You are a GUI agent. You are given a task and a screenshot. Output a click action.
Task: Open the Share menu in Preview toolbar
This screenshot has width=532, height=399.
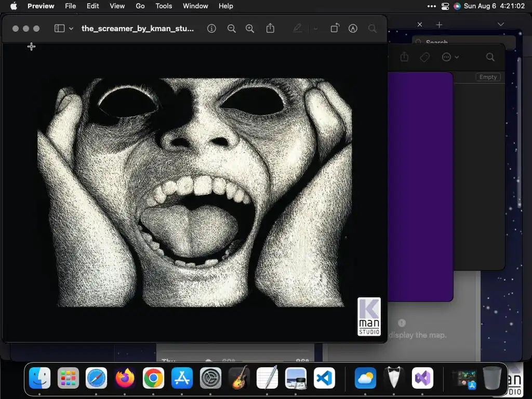(270, 28)
